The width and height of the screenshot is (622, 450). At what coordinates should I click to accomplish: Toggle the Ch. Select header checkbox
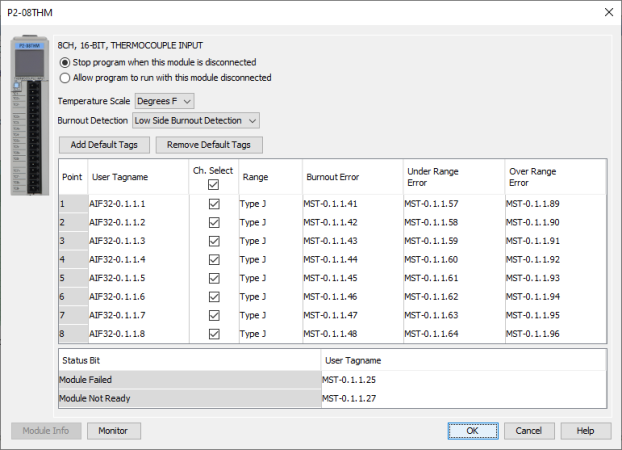[213, 184]
